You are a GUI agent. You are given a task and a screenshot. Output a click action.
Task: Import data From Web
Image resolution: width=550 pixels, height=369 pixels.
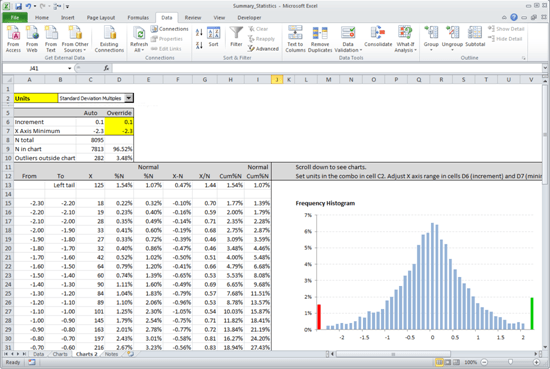point(32,39)
